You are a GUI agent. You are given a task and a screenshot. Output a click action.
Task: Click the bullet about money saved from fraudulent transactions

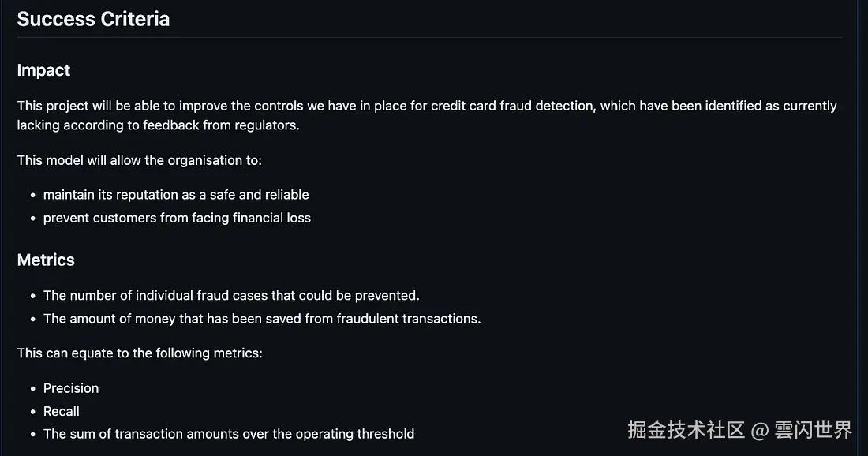[x=262, y=319]
